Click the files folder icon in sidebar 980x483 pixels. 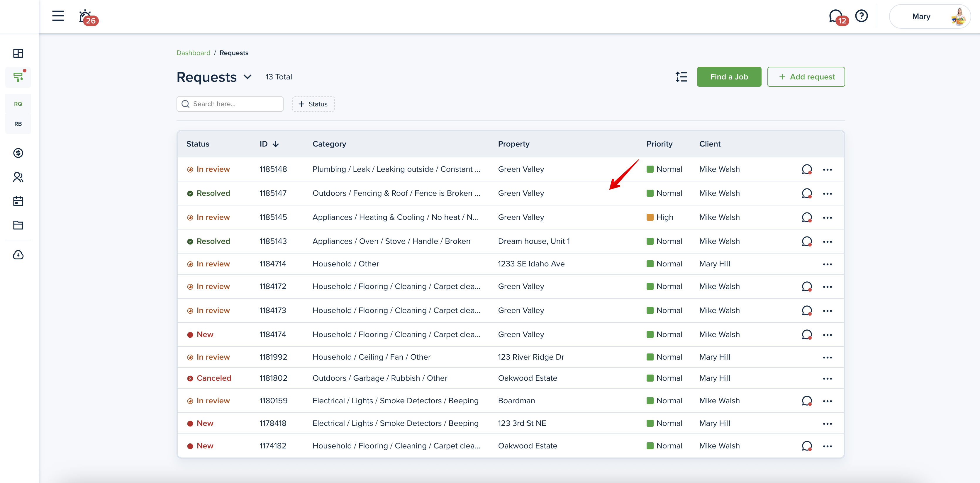point(18,225)
